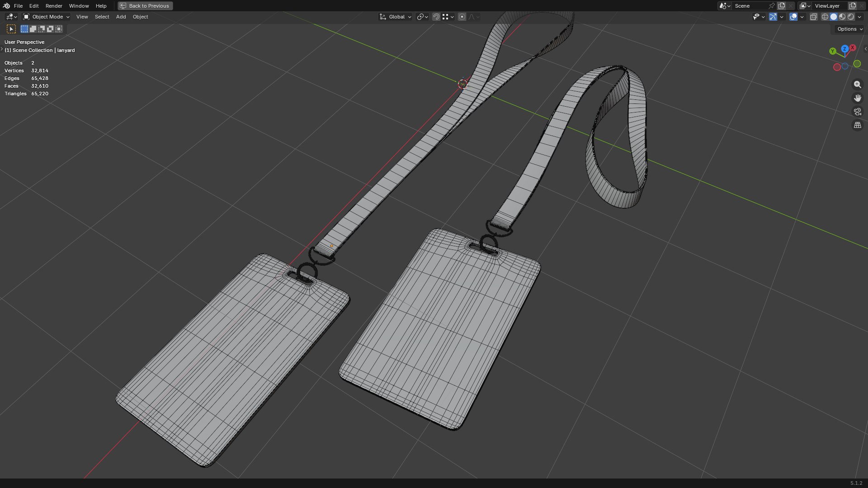This screenshot has height=488, width=868.
Task: Open the Object menu in viewport header
Action: 140,17
